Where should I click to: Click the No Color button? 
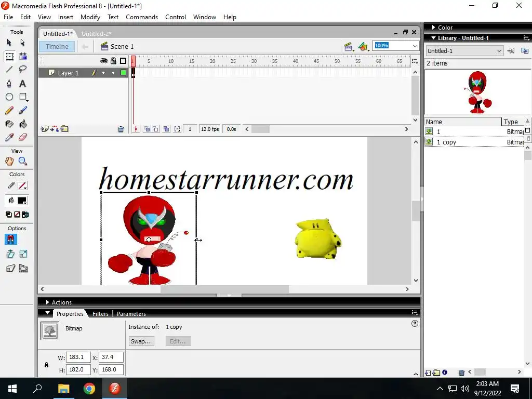tap(17, 215)
